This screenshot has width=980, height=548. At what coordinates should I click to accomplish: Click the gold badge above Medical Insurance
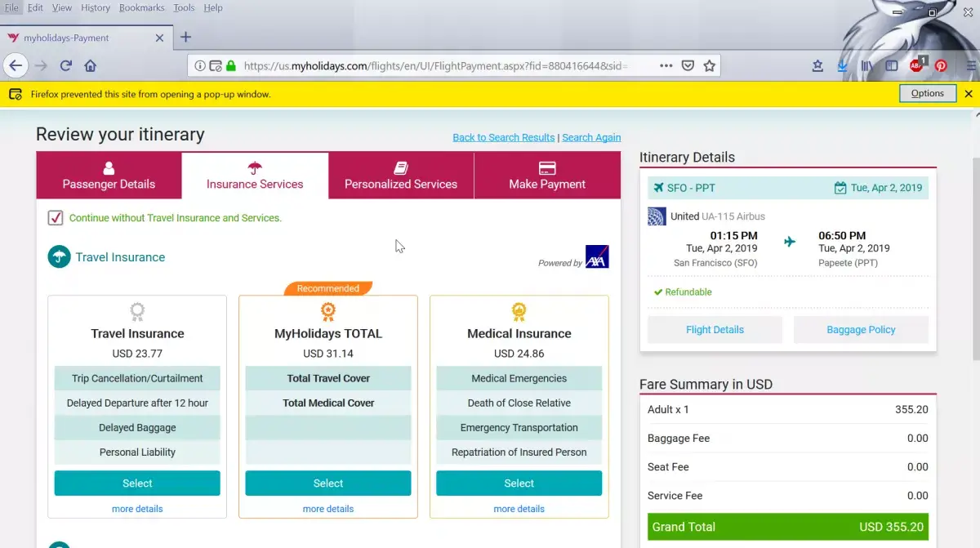pyautogui.click(x=519, y=311)
